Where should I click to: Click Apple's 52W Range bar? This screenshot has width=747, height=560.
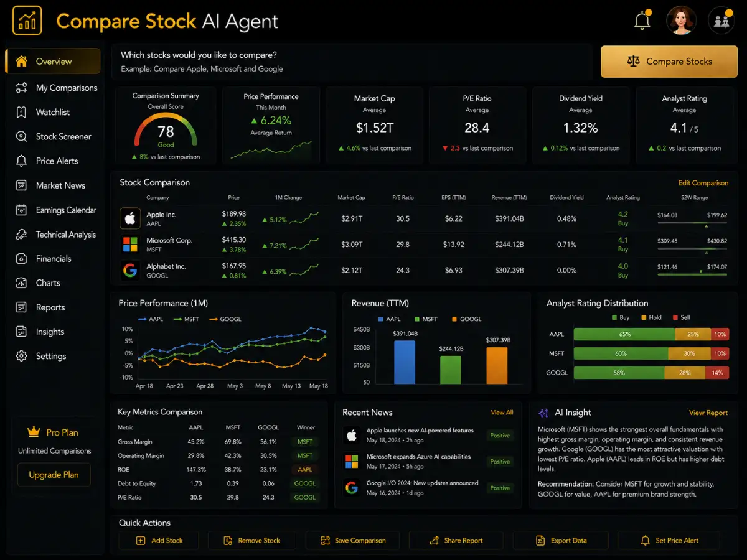tap(692, 223)
